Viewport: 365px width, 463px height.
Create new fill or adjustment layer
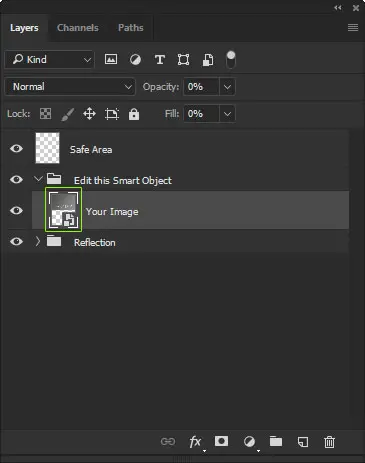(x=249, y=442)
